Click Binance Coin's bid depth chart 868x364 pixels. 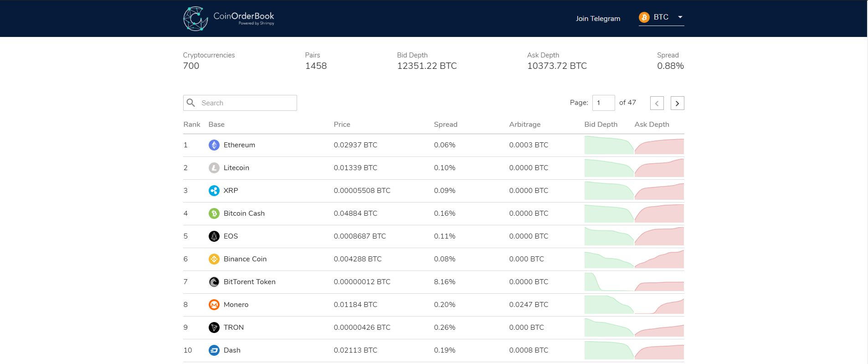[609, 260]
